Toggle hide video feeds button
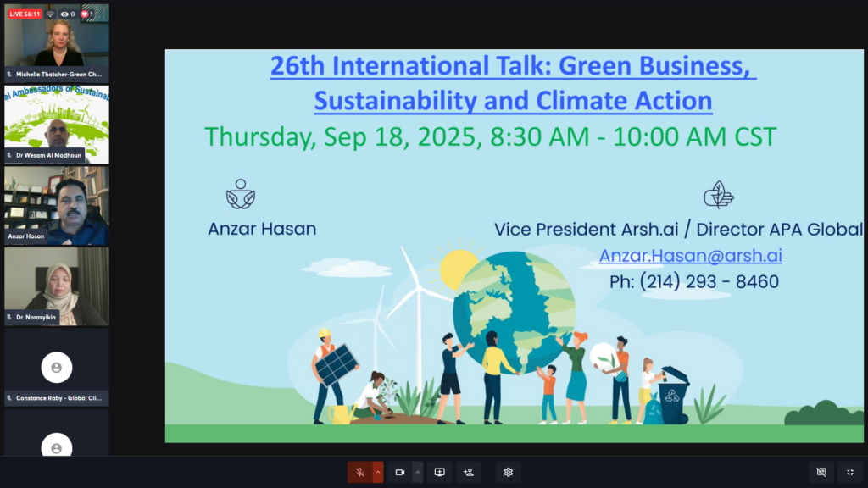This screenshot has width=868, height=488. coord(821,472)
